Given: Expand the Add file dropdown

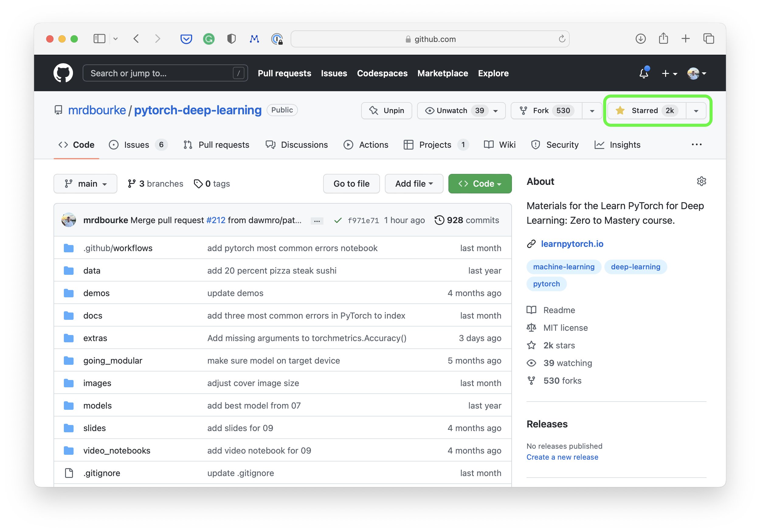Looking at the screenshot, I should click(413, 184).
